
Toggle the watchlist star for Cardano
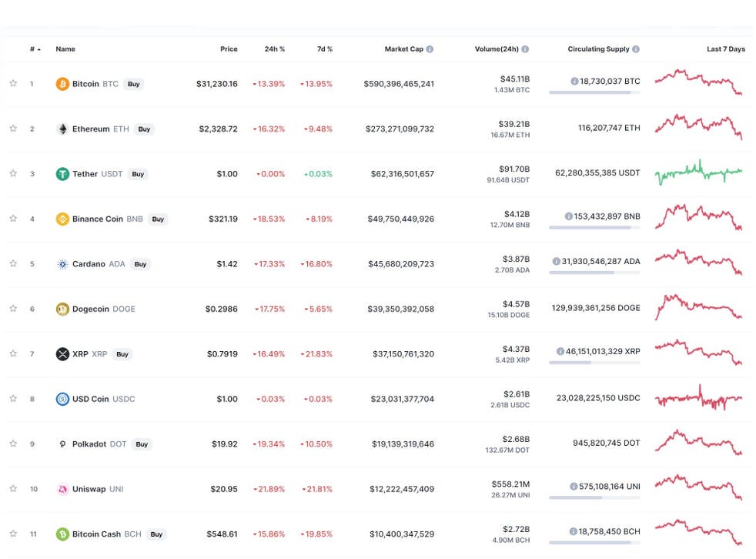[x=13, y=263]
